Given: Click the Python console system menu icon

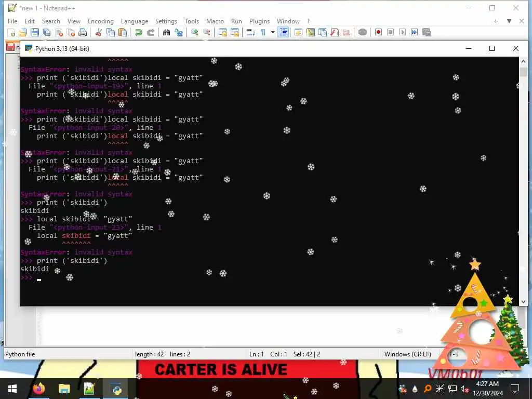Looking at the screenshot, I should pos(29,48).
